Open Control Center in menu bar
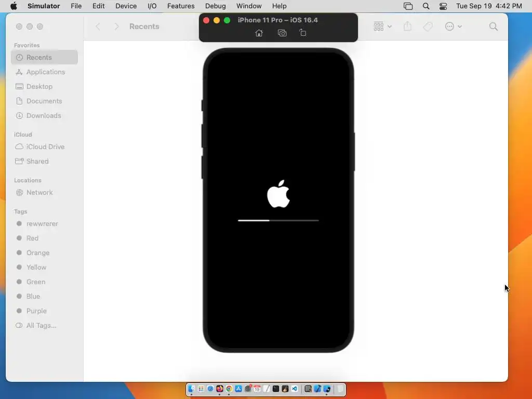 coord(443,6)
